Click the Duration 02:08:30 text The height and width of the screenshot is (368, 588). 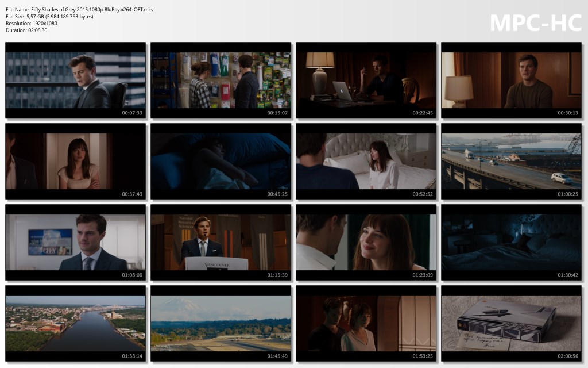(26, 30)
